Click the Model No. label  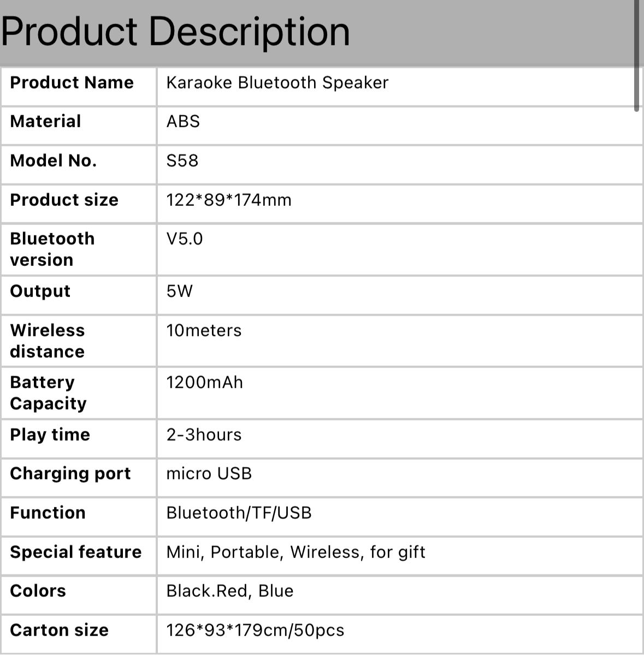[53, 161]
